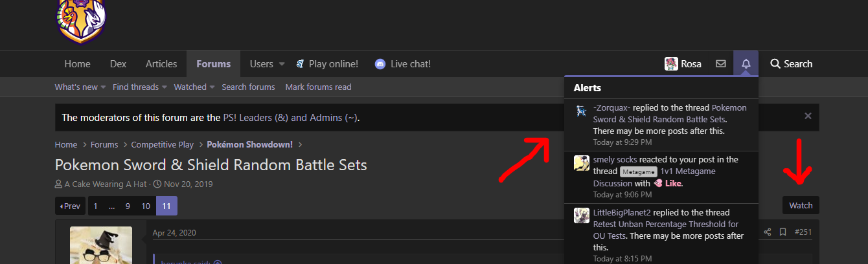Open the -Zorquax- avatar in alerts
868x264 pixels.
pyautogui.click(x=581, y=111)
